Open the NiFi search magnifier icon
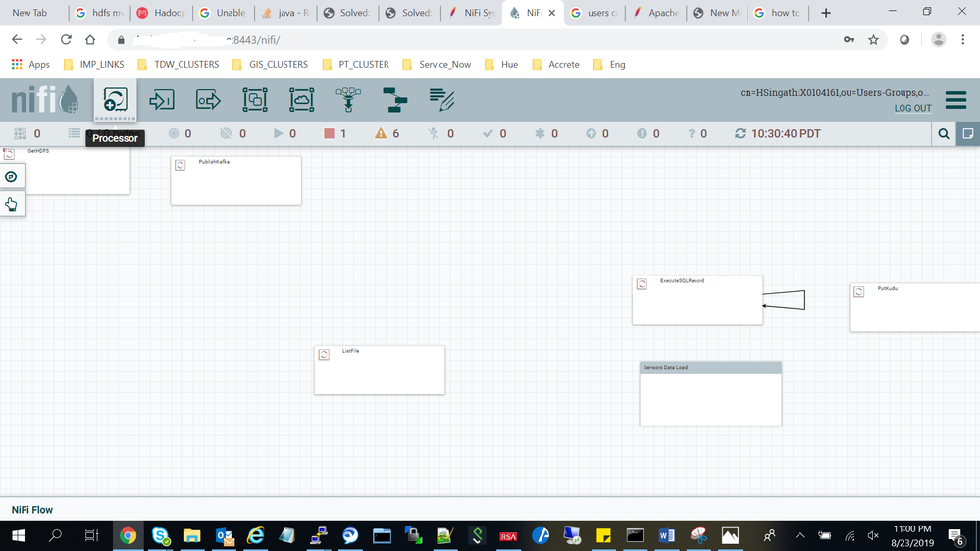 coord(944,133)
